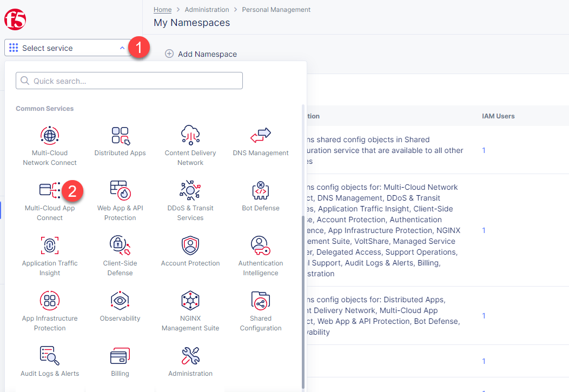Open the Multi-Cloud Network Connect service
This screenshot has width=569, height=392.
click(50, 146)
